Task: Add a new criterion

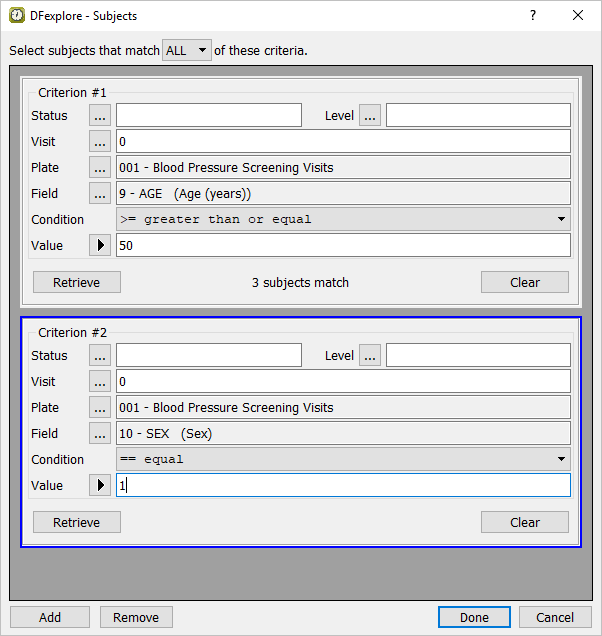Action: pyautogui.click(x=50, y=617)
